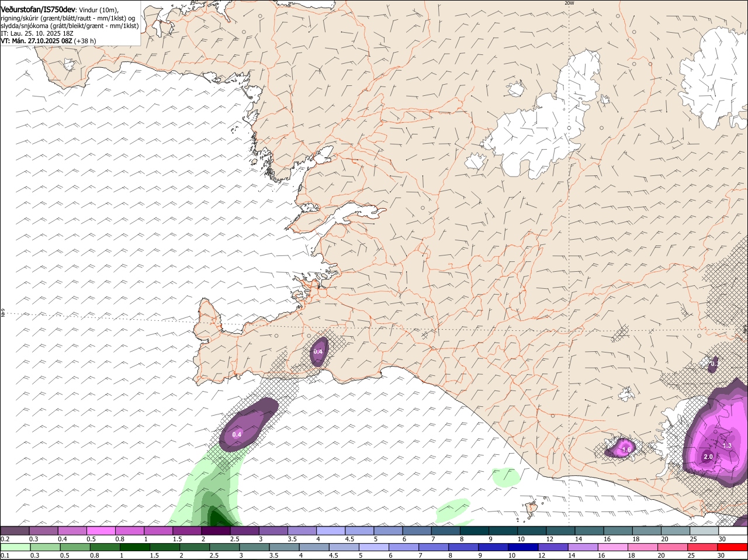
Task: Click the '1.3' precipitation value on the map
Action: tap(727, 445)
